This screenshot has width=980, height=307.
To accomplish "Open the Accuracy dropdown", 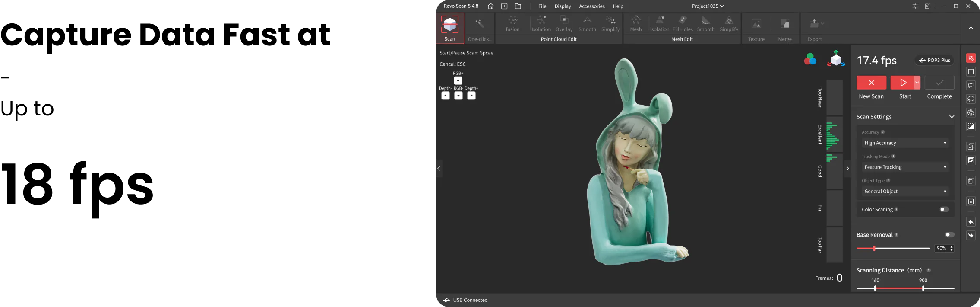I will [905, 143].
